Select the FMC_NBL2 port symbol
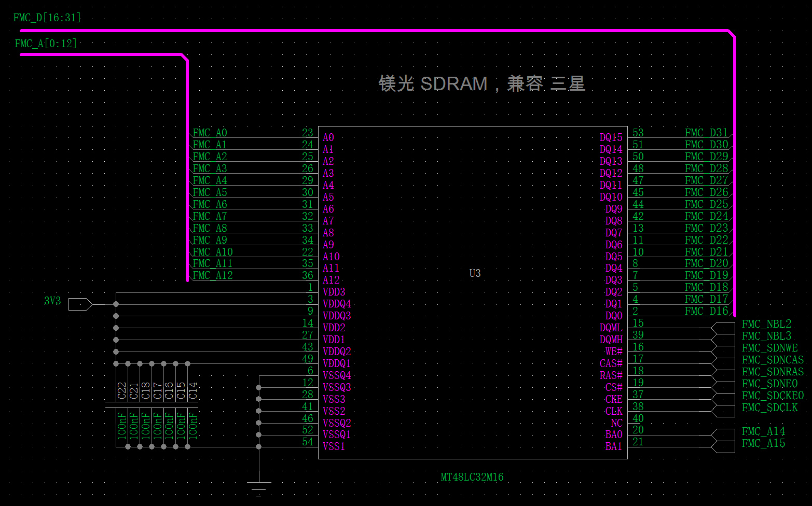 (723, 328)
